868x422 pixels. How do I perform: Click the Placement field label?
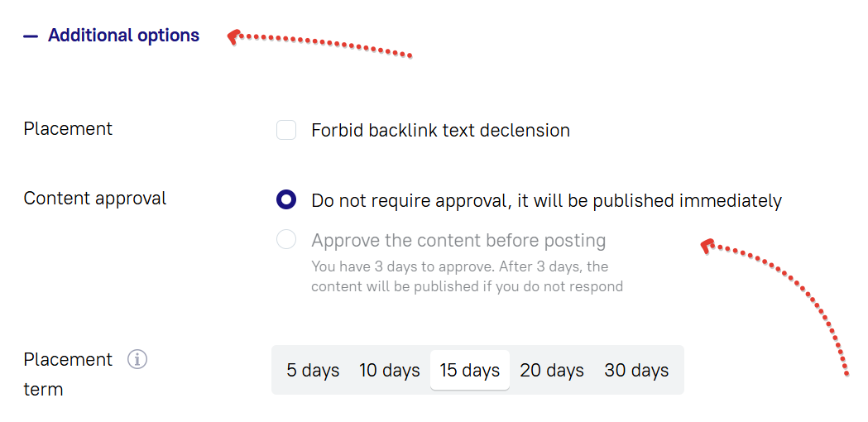click(68, 129)
